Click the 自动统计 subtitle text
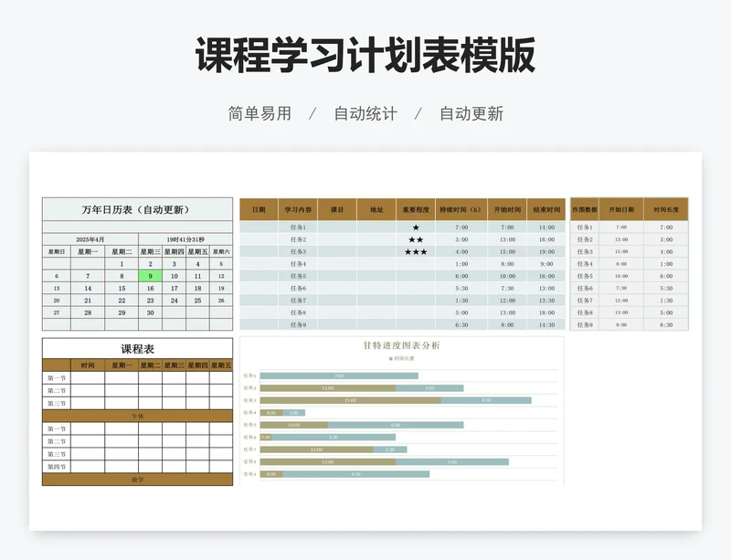Screen dimensions: 731x560 tap(365, 114)
